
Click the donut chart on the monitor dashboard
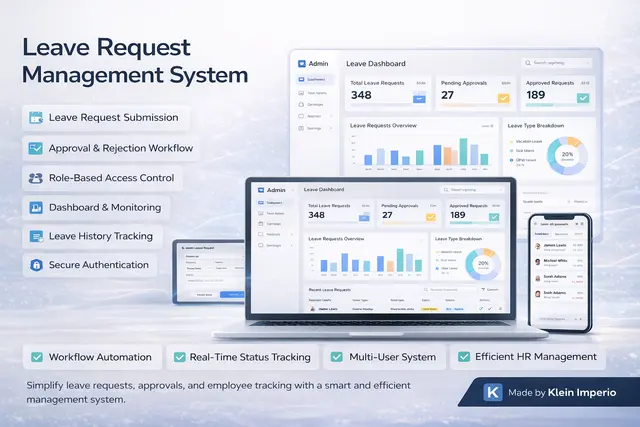tap(567, 156)
